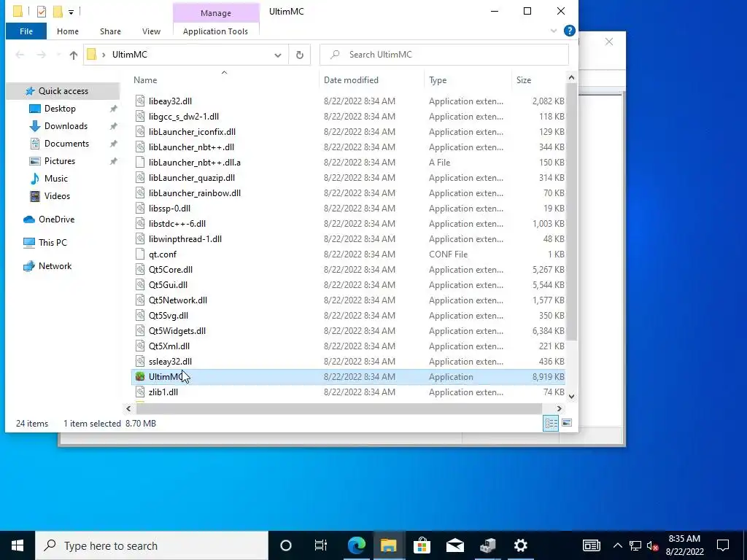Click the vertical scrollbar up arrow
Screen dimensions: 747x560
pos(571,77)
